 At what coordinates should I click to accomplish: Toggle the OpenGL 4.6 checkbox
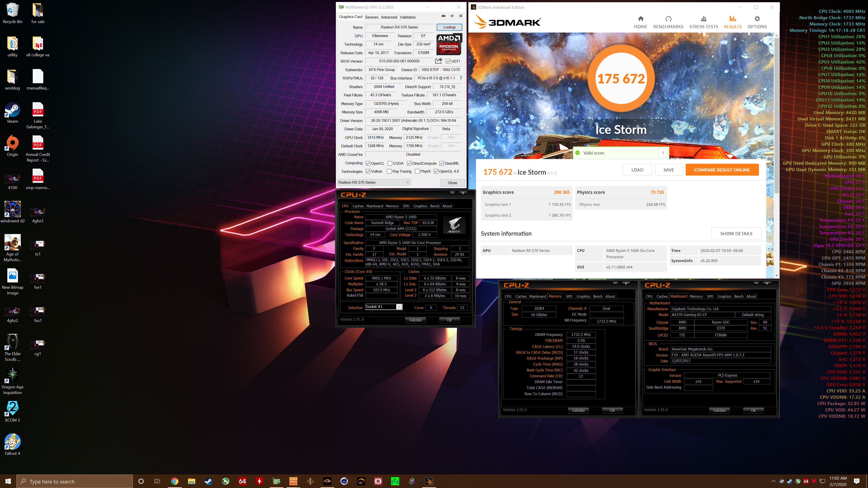[436, 171]
